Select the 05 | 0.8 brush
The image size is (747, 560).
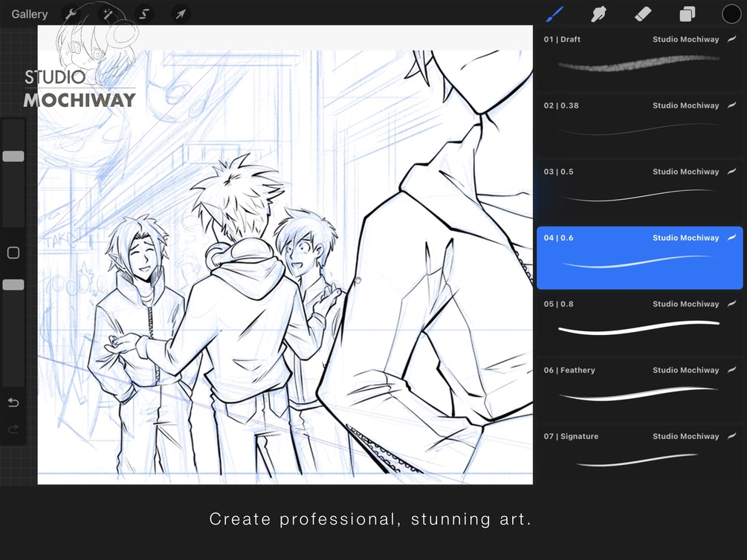click(x=639, y=325)
